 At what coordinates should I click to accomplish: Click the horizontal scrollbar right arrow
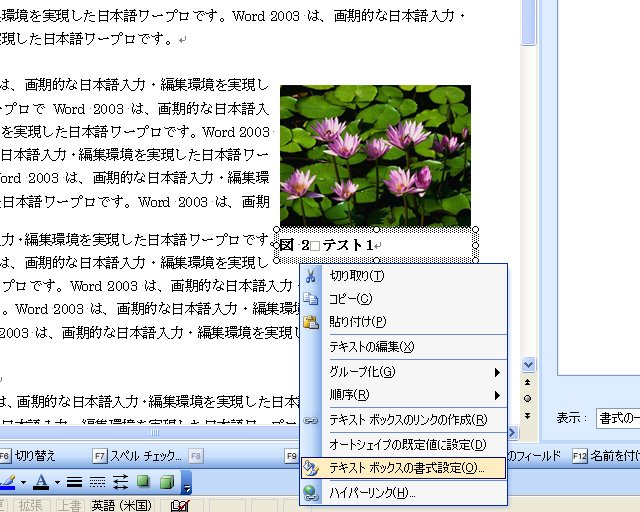513,432
